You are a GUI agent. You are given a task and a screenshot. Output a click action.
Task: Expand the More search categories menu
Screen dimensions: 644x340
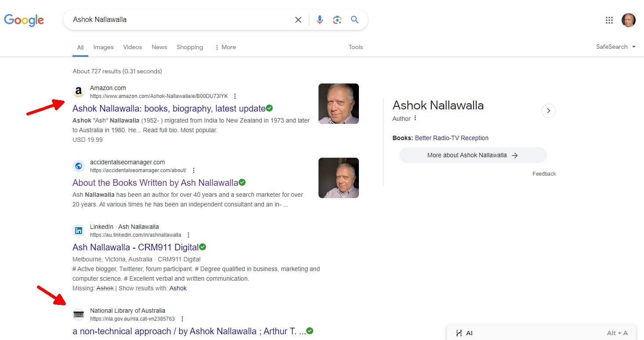[x=225, y=47]
